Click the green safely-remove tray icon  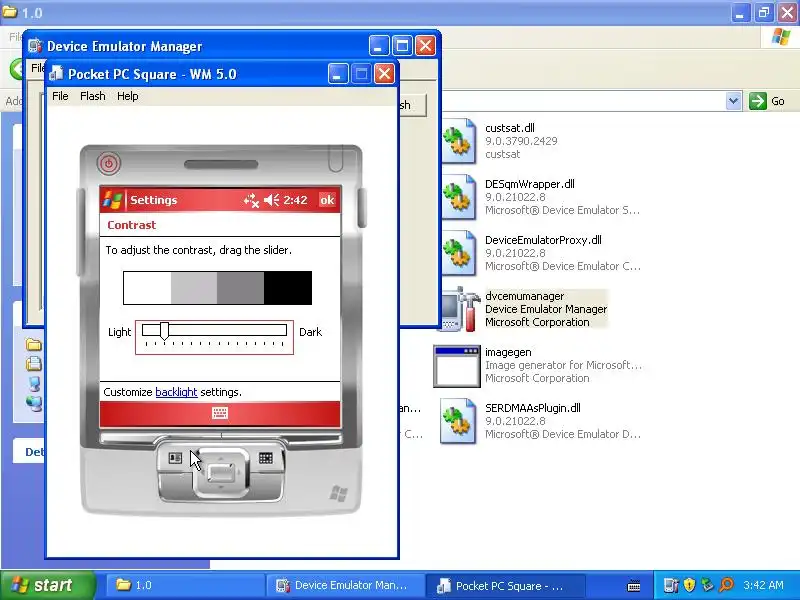pyautogui.click(x=707, y=585)
